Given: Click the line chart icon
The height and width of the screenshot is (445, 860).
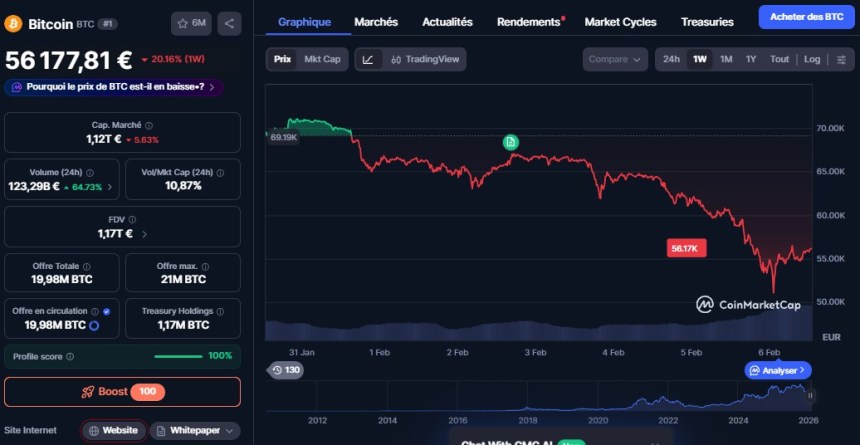Looking at the screenshot, I should pos(368,59).
